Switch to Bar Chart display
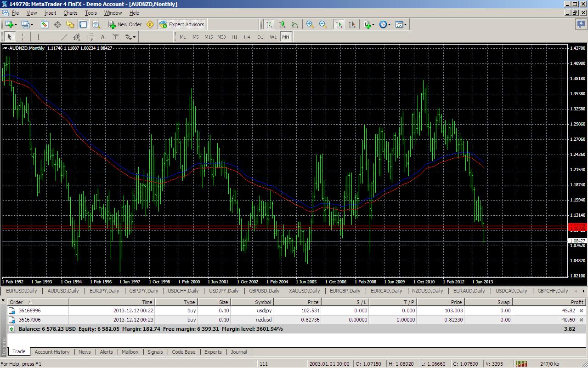The width and height of the screenshot is (588, 368). pos(269,24)
